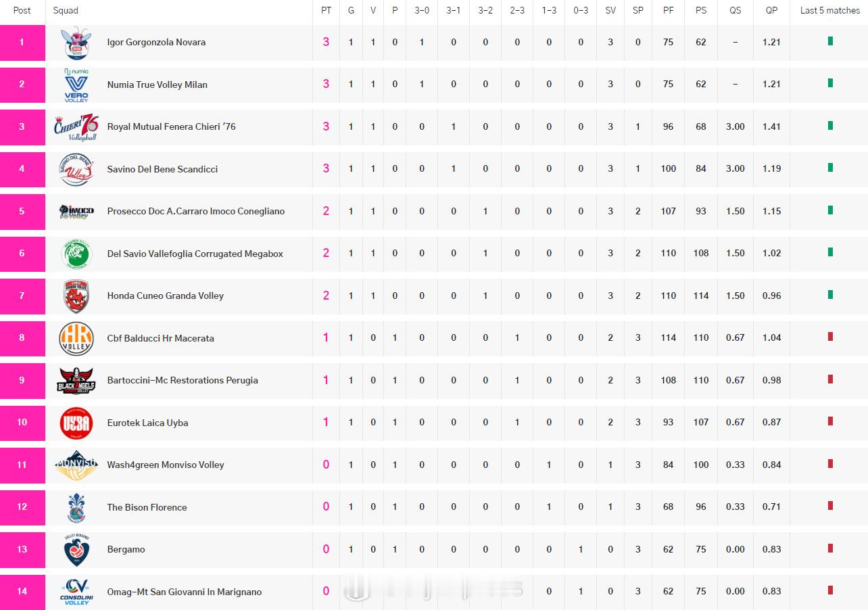Click the Igor Gorgonzola Novara team logo

point(76,43)
